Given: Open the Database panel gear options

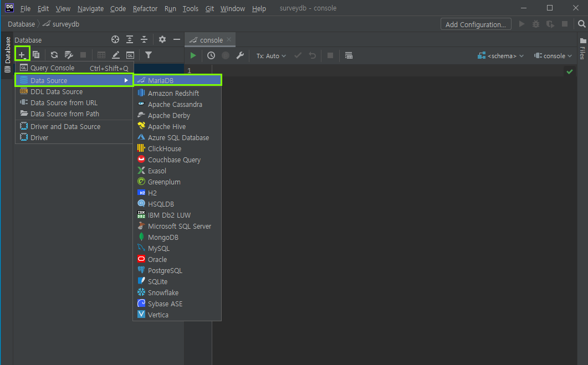Looking at the screenshot, I should point(162,39).
